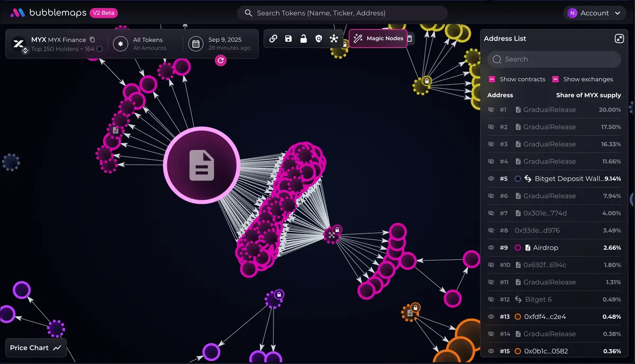Click the 20.00% share value
This screenshot has width=635, height=364.
(610, 110)
